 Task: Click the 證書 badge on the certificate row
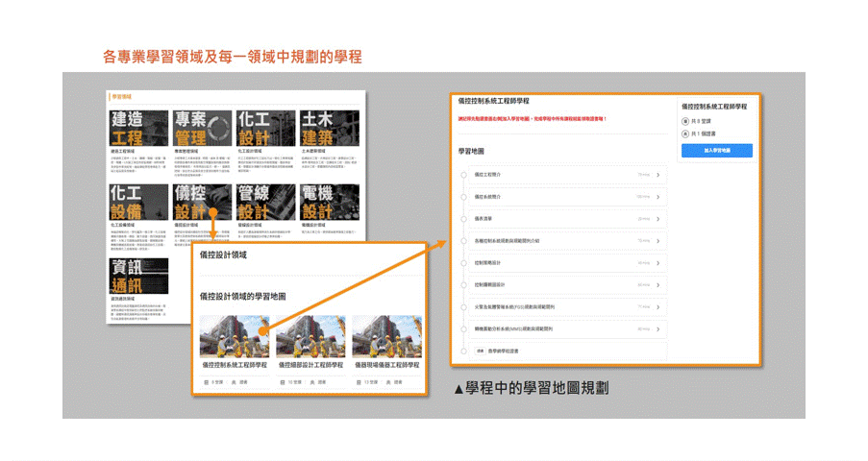tap(479, 351)
